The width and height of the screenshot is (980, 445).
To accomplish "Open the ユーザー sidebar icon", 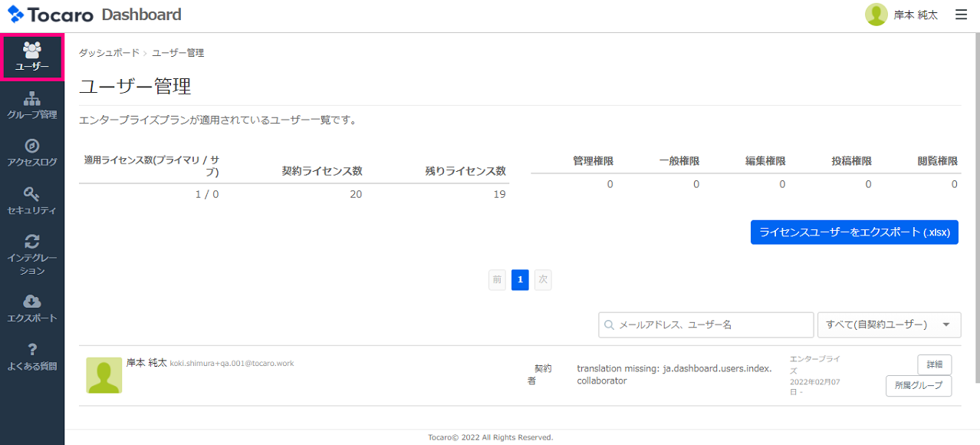I will 32,51.
